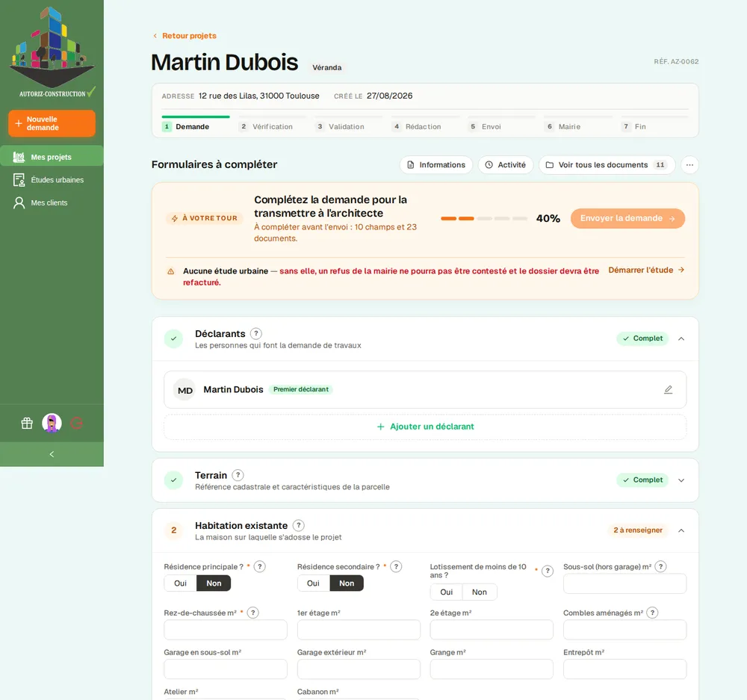
Task: Click the Autoriz-Construction logo
Action: click(x=52, y=52)
